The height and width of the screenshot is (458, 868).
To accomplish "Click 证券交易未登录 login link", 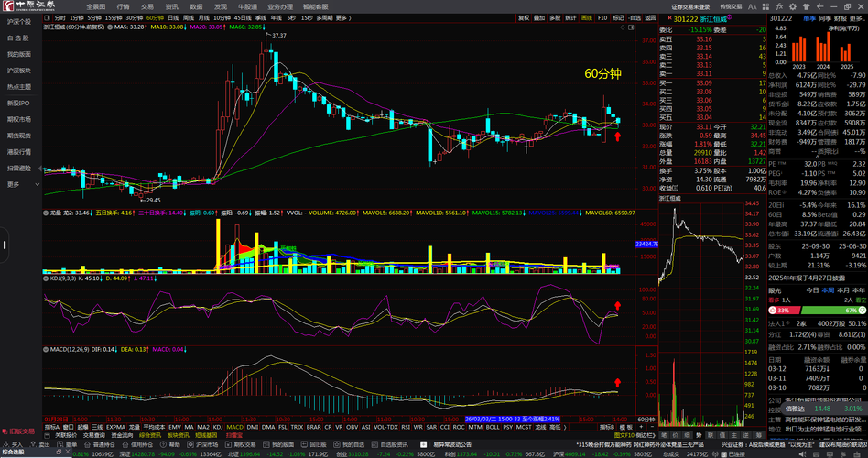I will pos(690,6).
